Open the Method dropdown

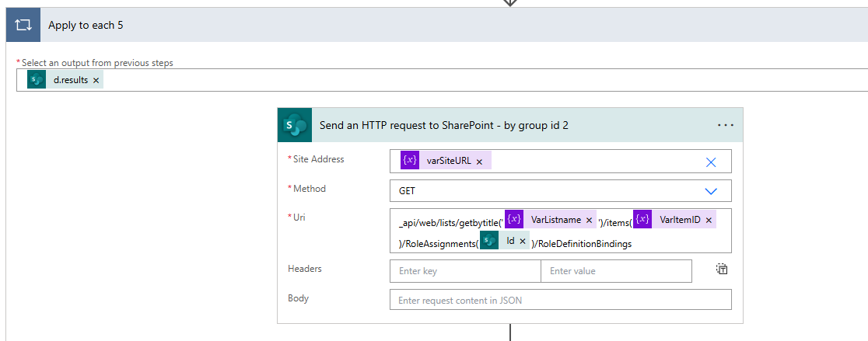pyautogui.click(x=711, y=191)
